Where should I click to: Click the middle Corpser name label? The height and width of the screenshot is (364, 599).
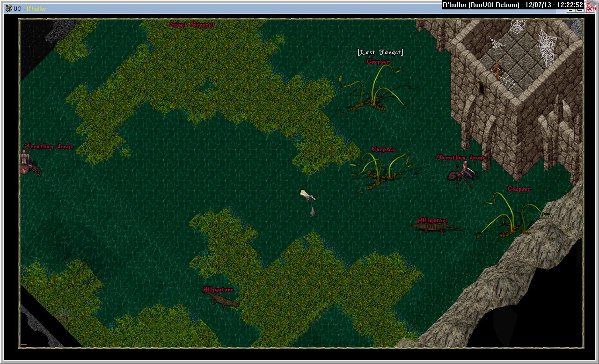tap(383, 149)
